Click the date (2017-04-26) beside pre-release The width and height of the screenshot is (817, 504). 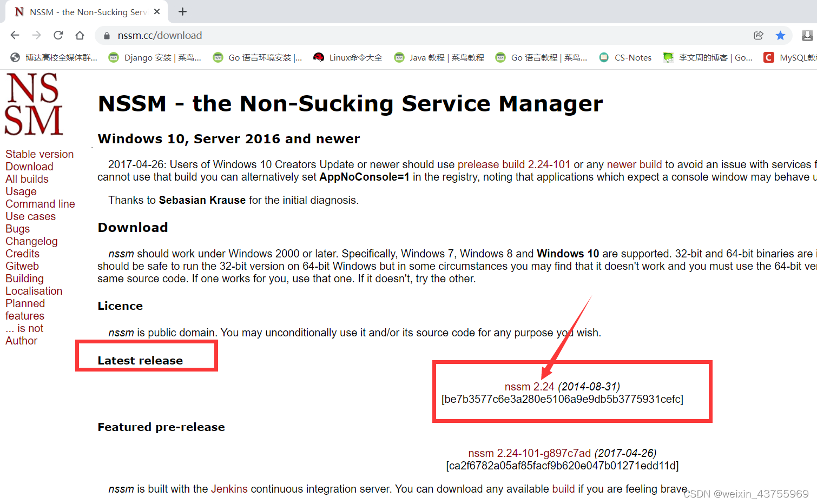point(625,453)
